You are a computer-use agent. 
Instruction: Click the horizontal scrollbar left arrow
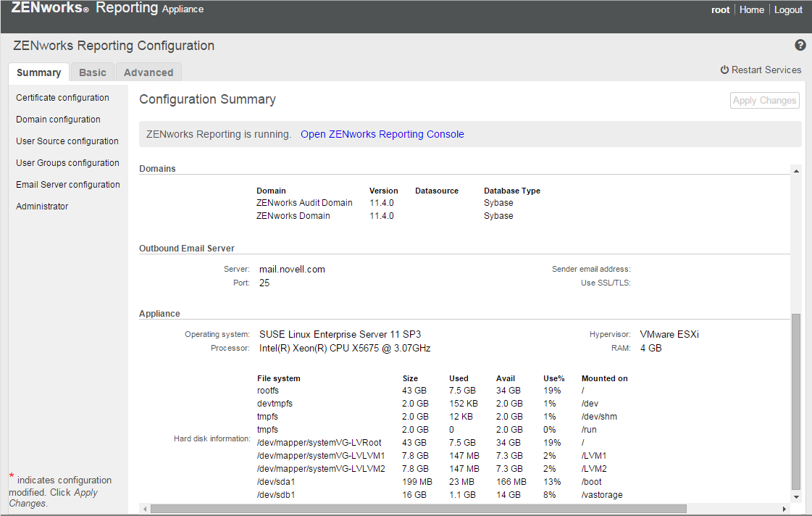(144, 509)
